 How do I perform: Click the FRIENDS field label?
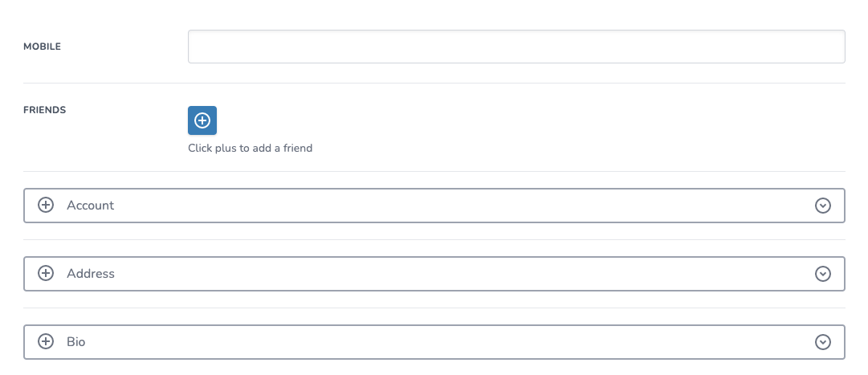click(44, 110)
